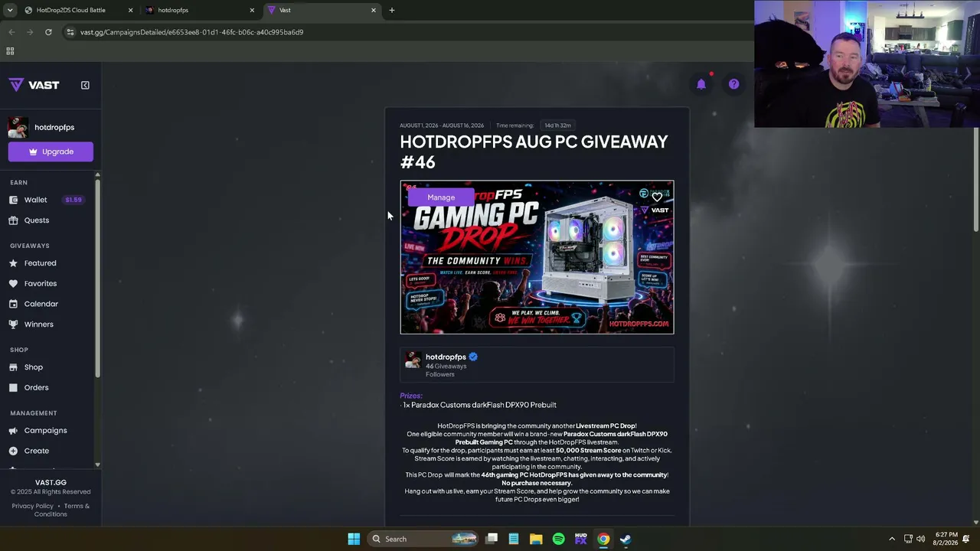Click the "1x Paradox Customs darkFlash DPX90 Prebuilt" prize
Viewport: 980px width, 551px height.
tap(479, 405)
